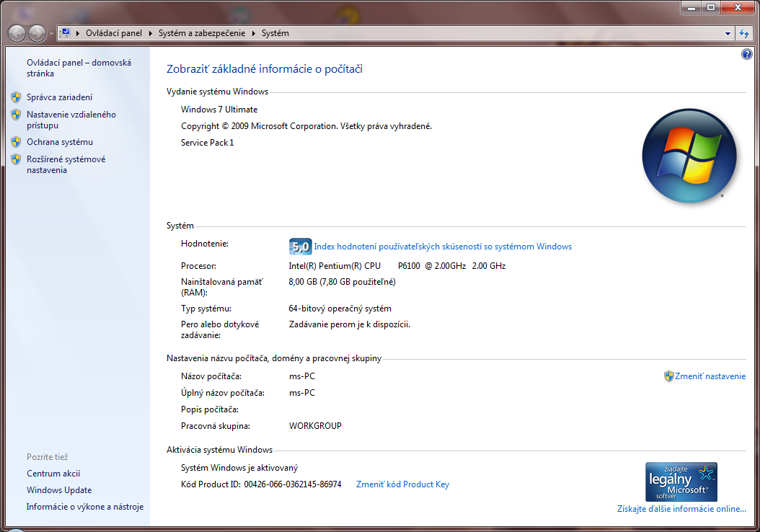This screenshot has height=532, width=760.
Task: Open Informácie o výkone a nástroje
Action: 85,507
